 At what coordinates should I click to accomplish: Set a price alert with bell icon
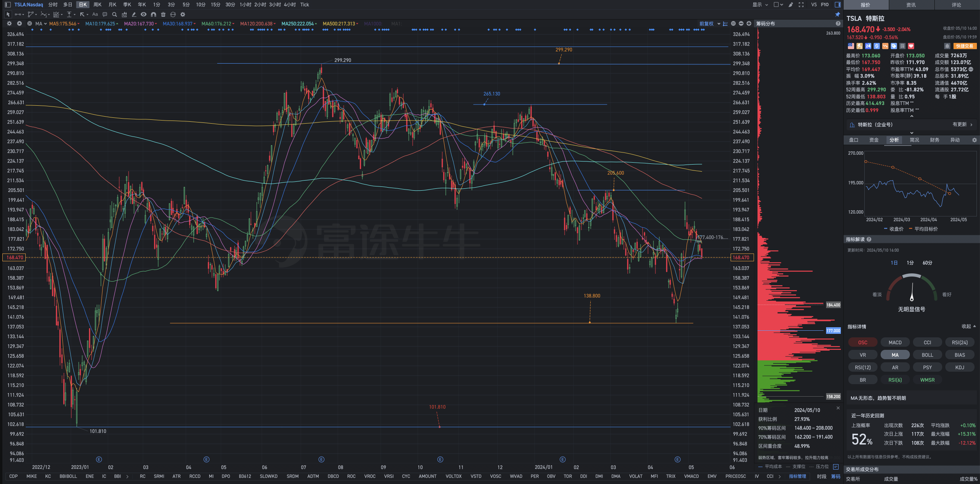tap(947, 46)
